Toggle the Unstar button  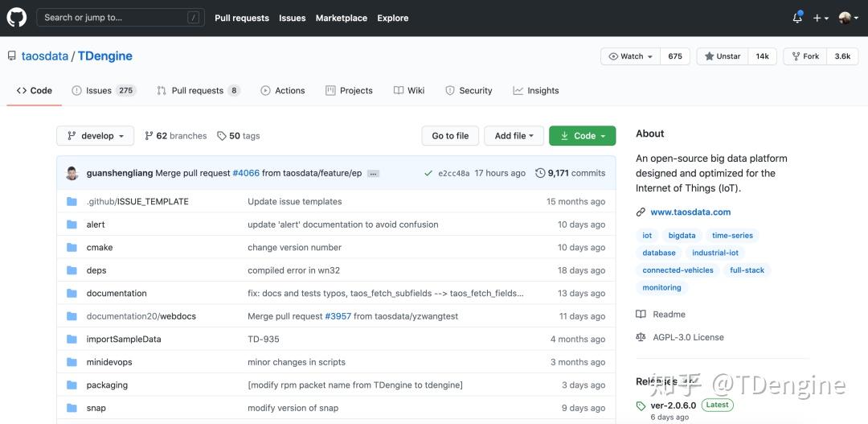click(723, 56)
